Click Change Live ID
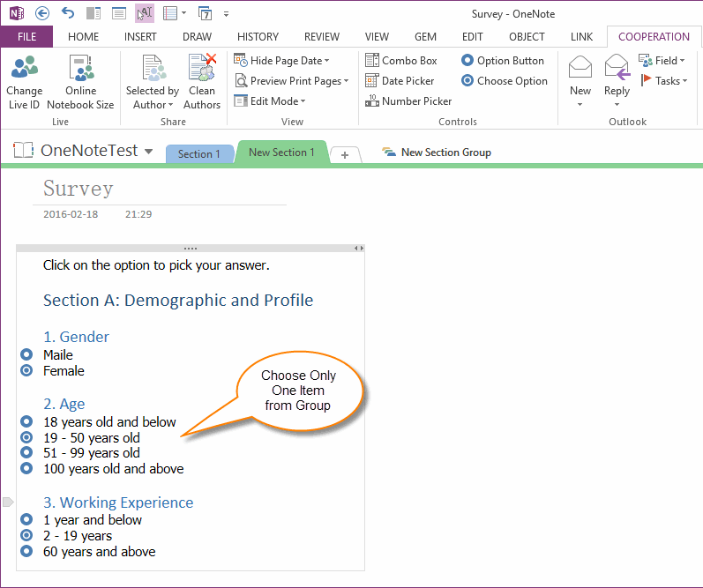This screenshot has height=588, width=703. coord(24,83)
